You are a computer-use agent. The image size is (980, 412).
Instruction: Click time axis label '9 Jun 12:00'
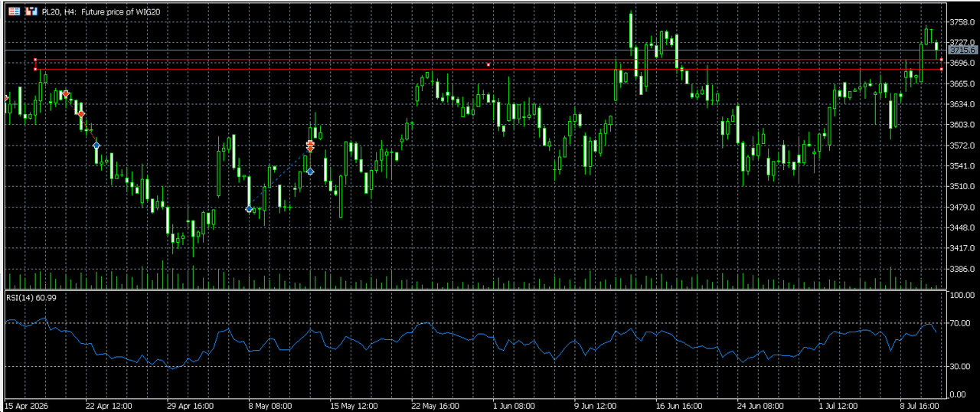[596, 406]
